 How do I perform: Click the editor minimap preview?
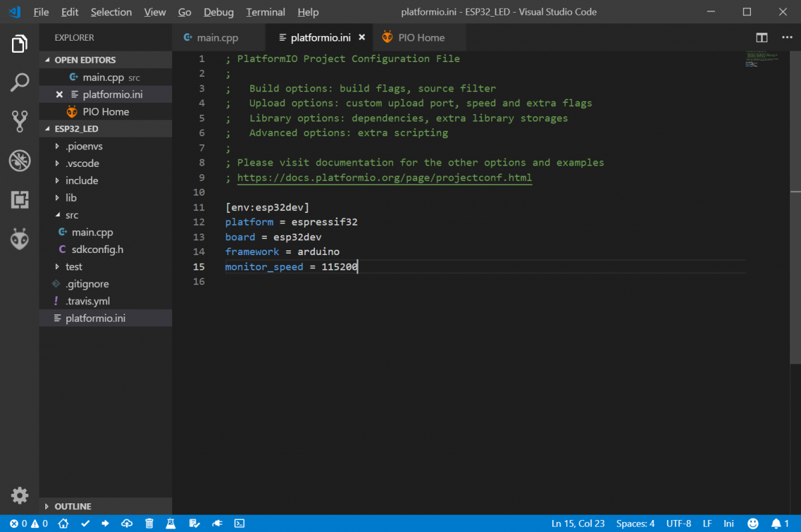tap(762, 59)
